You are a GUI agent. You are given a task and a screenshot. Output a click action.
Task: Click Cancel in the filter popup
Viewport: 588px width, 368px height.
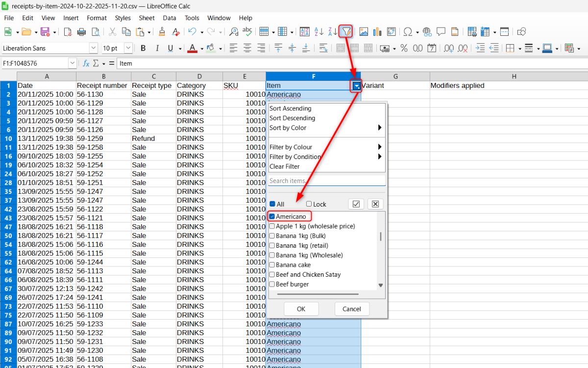(351, 309)
